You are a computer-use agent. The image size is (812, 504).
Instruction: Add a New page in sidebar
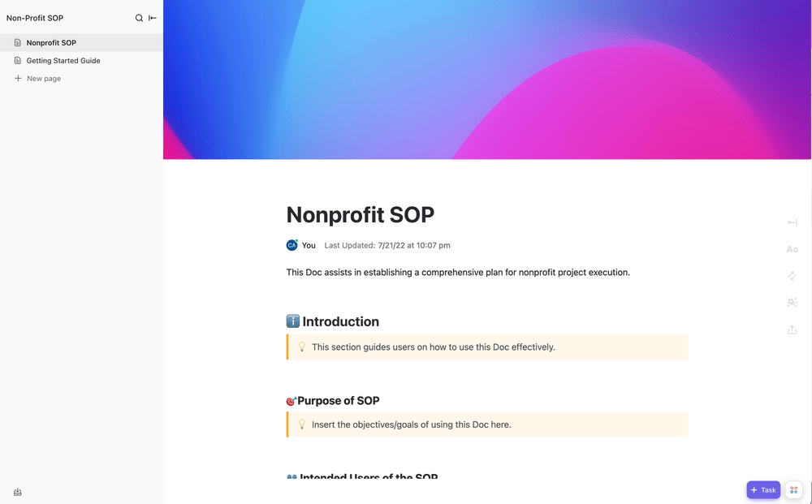(x=43, y=79)
